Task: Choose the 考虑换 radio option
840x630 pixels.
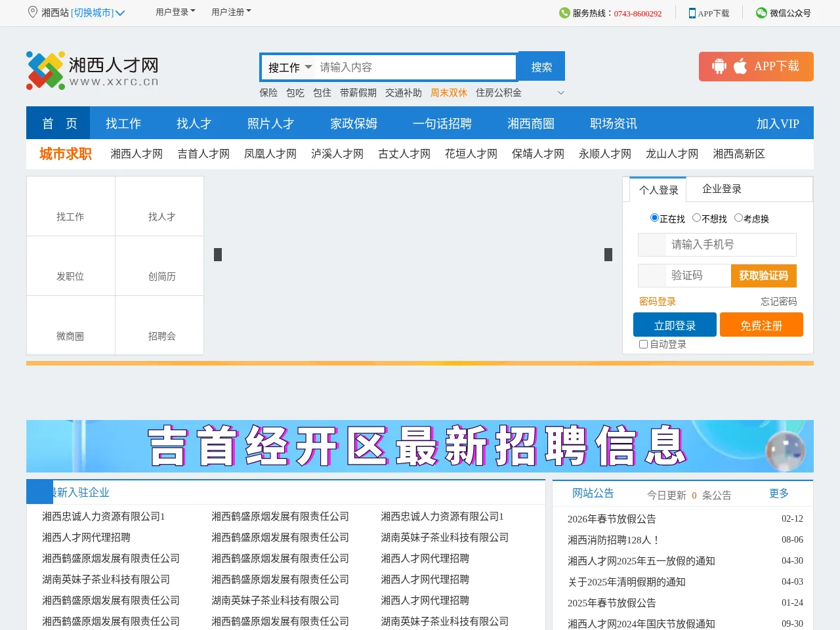Action: [738, 218]
